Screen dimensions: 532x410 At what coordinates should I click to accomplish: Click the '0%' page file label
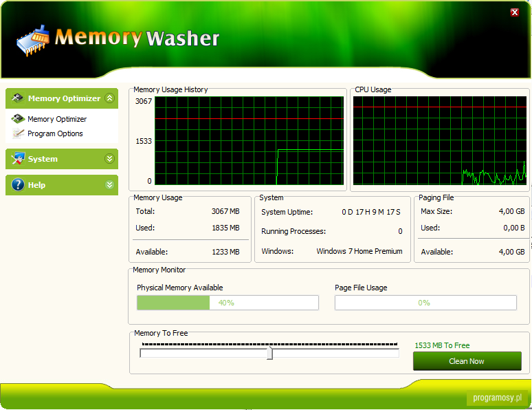pyautogui.click(x=424, y=303)
